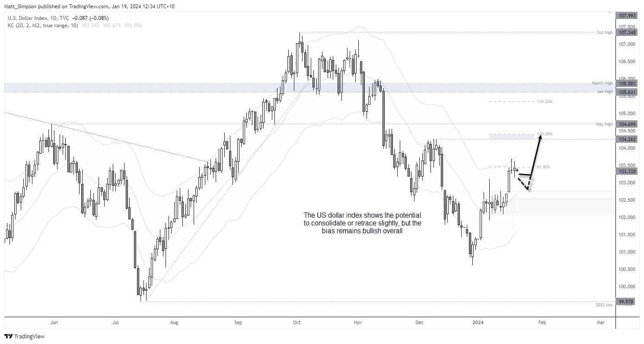Image resolution: width=644 pixels, height=344 pixels.
Task: Click the 107.348 Oct high price label
Action: coord(627,32)
